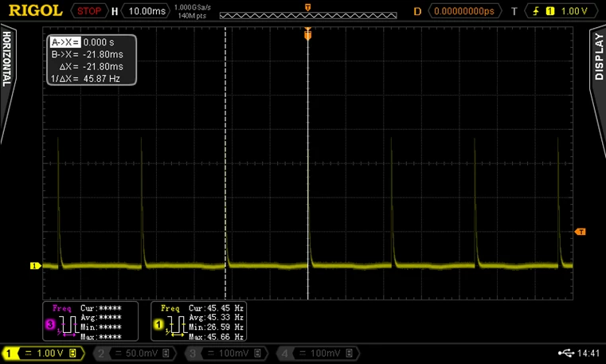Click the Cur 45.45 Hz reading
Image resolution: width=606 pixels, height=364 pixels.
[x=216, y=308]
